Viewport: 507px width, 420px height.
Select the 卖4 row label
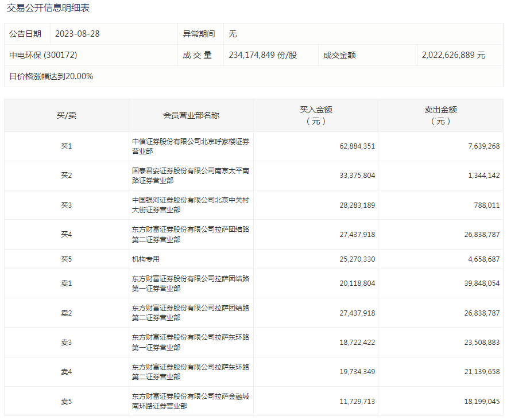click(66, 372)
